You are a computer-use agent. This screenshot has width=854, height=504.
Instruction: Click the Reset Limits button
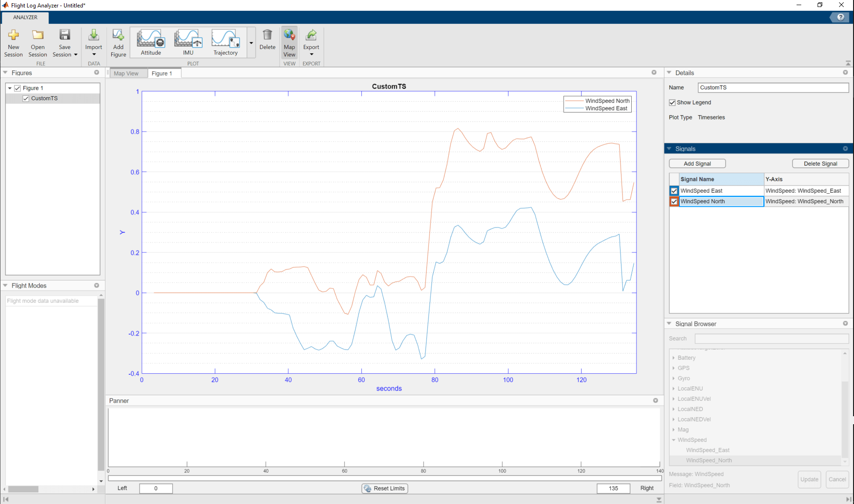(384, 489)
